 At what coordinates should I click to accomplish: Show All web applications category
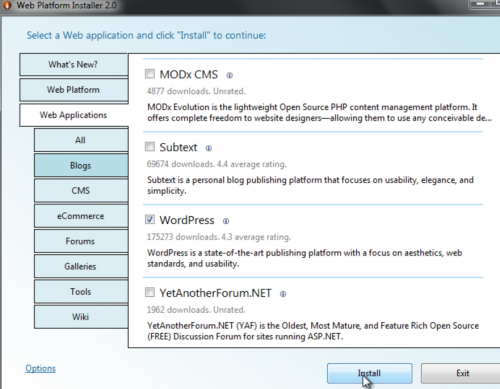(x=81, y=140)
